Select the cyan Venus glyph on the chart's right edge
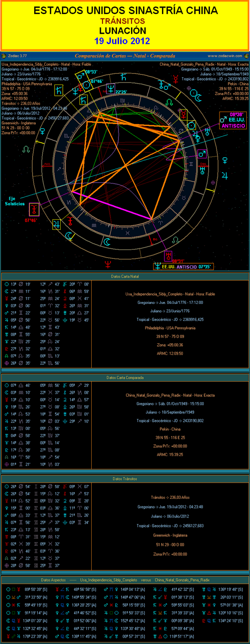 coord(225,161)
